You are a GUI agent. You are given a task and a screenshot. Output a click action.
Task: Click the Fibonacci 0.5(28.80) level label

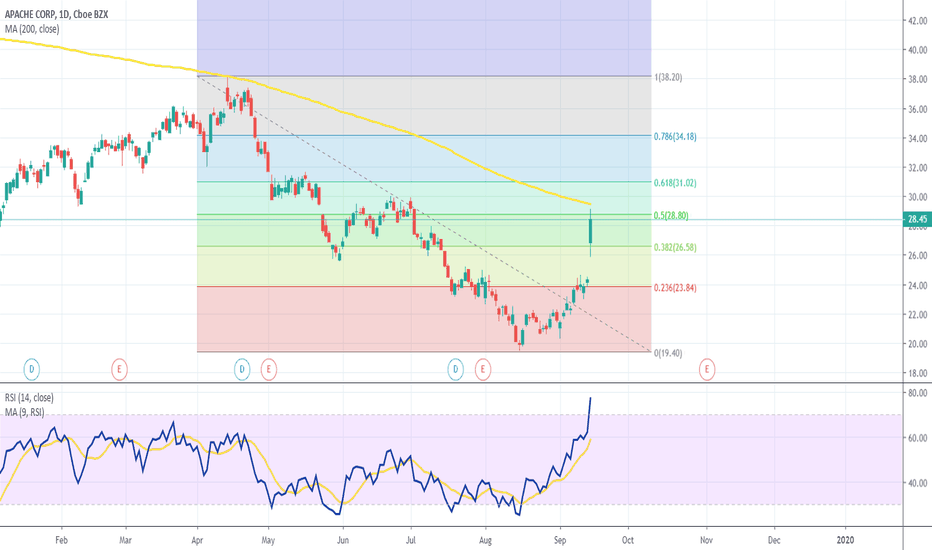[x=671, y=215]
